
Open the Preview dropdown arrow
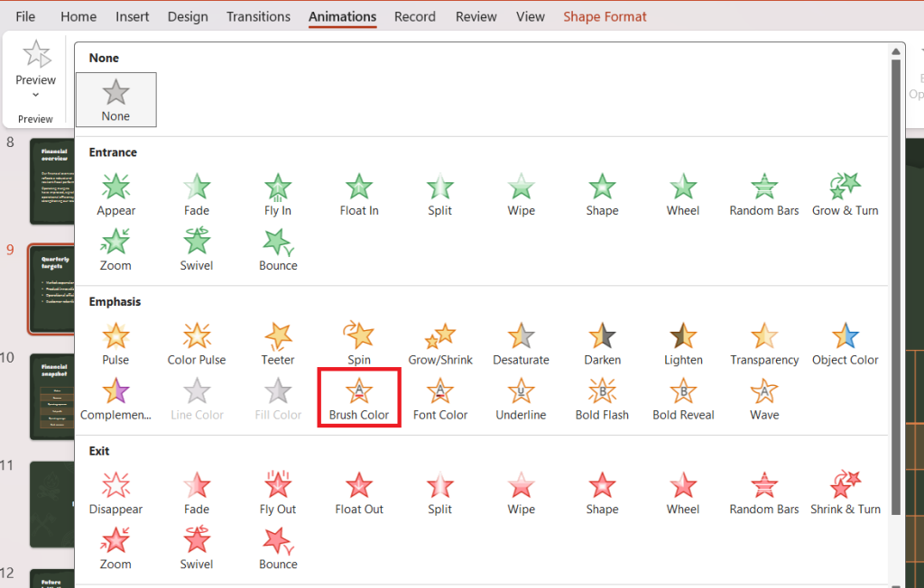(x=35, y=94)
